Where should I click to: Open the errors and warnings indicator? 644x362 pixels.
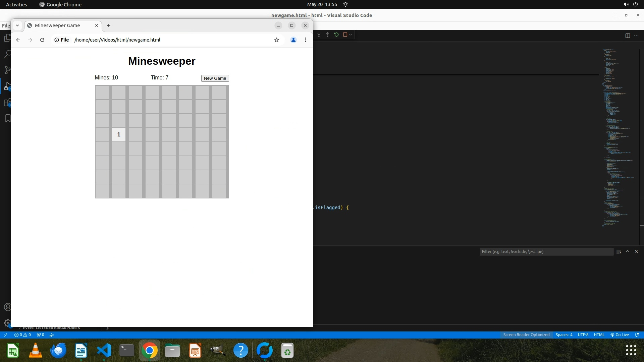coord(23,335)
